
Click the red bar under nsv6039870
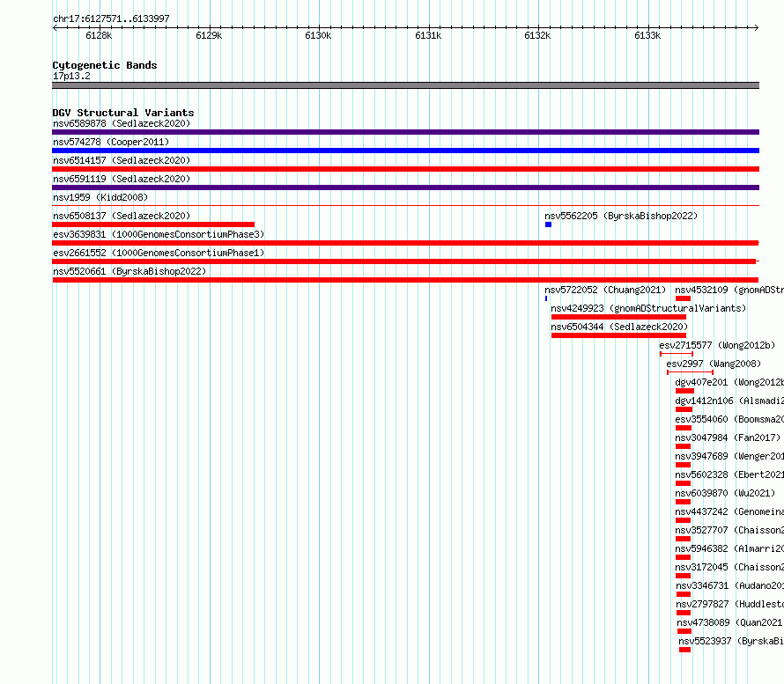[x=683, y=502]
